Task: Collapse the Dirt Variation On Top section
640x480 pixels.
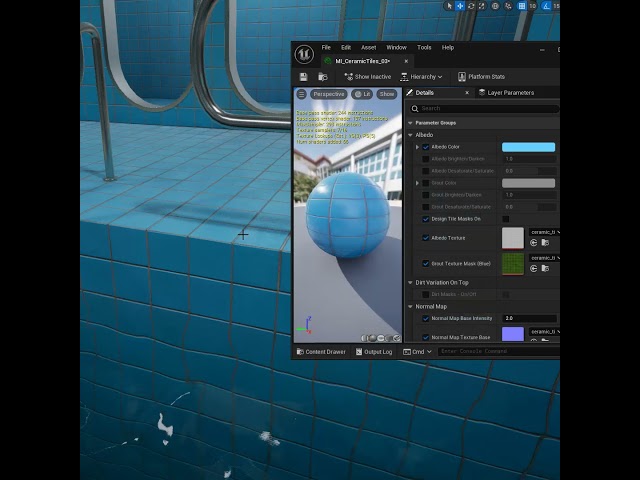Action: pyautogui.click(x=410, y=282)
